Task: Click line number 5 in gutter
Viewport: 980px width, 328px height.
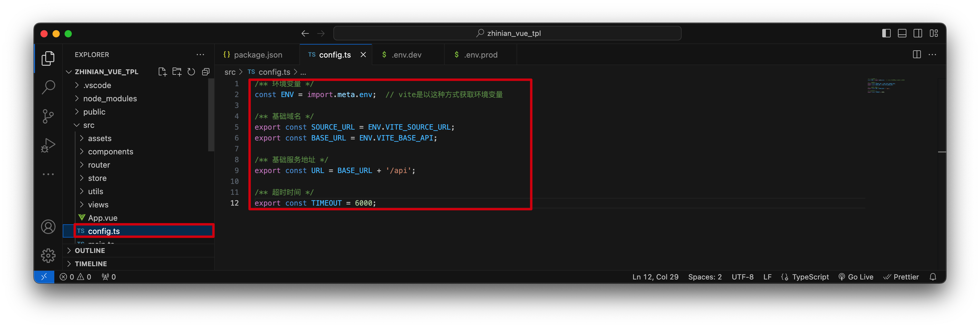Action: tap(236, 127)
